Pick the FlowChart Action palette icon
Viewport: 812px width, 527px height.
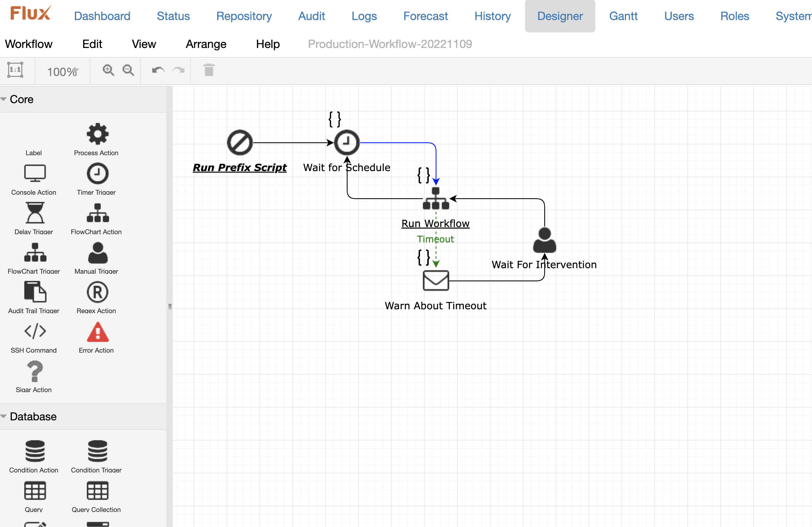point(98,213)
